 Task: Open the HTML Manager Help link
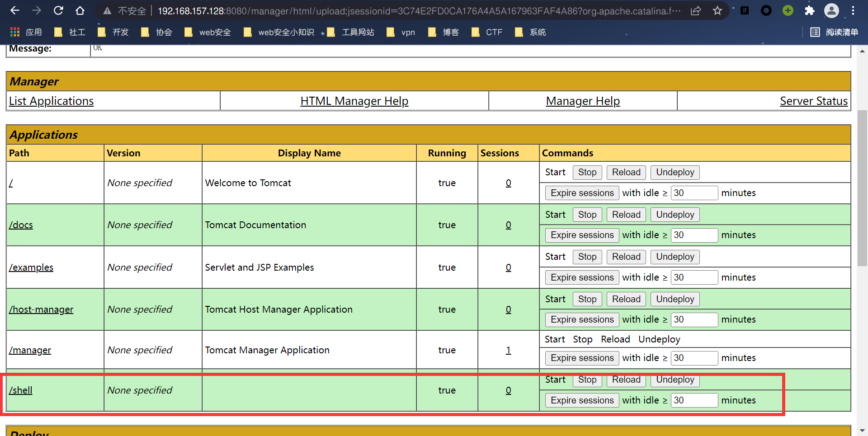(x=354, y=101)
